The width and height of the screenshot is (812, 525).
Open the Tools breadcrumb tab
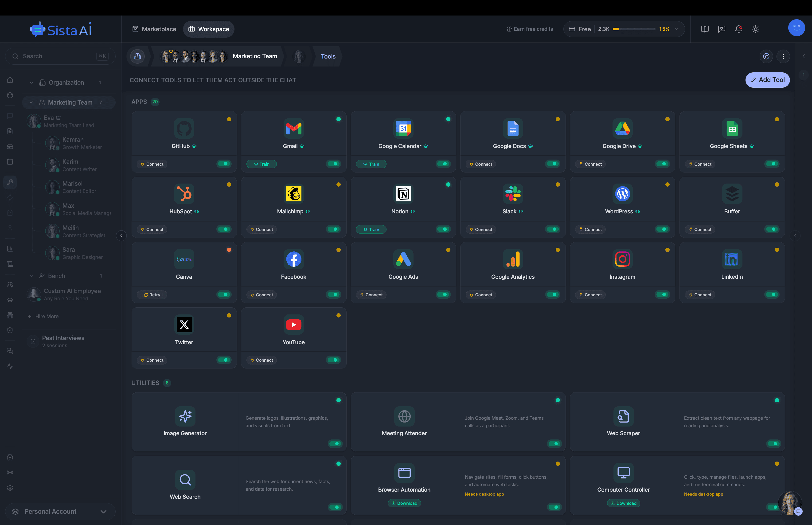tap(328, 56)
